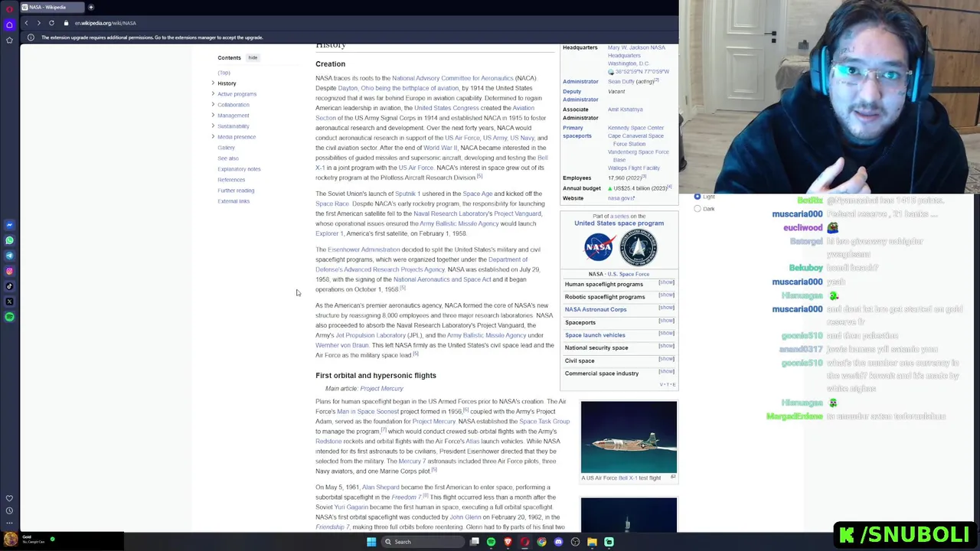Show Robotic spaceflight programs list
The width and height of the screenshot is (980, 551).
[666, 295]
